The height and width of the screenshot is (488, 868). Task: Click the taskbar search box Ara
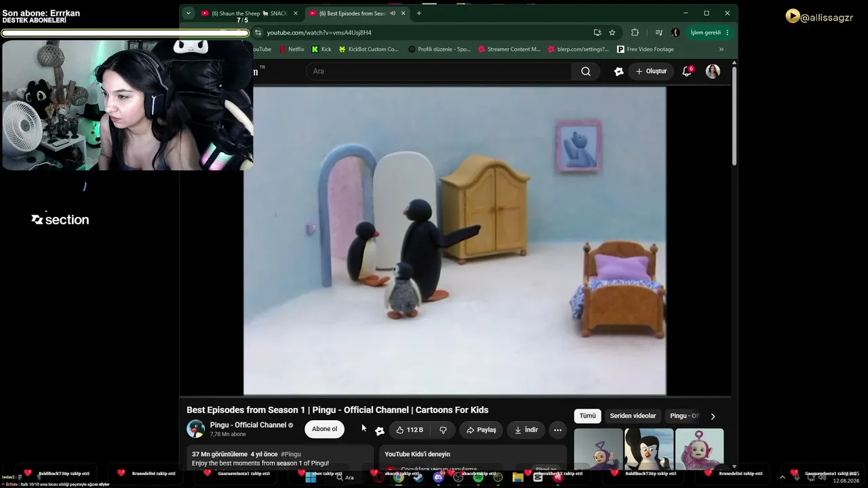[345, 477]
